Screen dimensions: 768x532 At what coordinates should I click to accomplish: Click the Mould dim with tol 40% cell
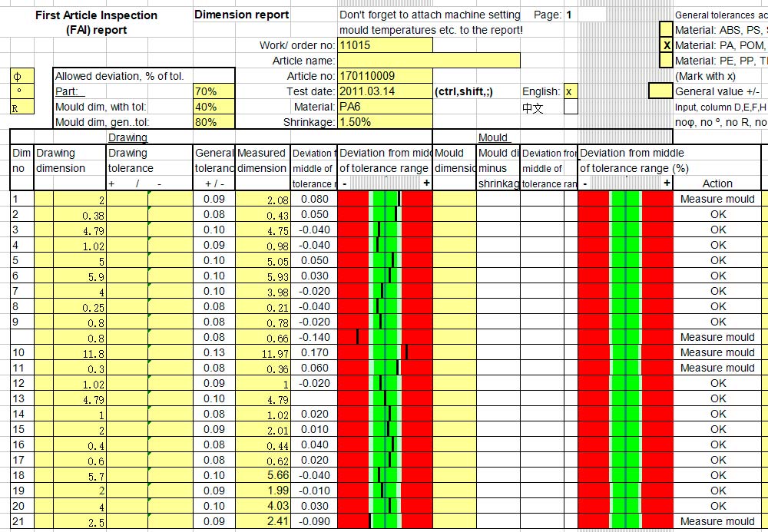click(214, 107)
